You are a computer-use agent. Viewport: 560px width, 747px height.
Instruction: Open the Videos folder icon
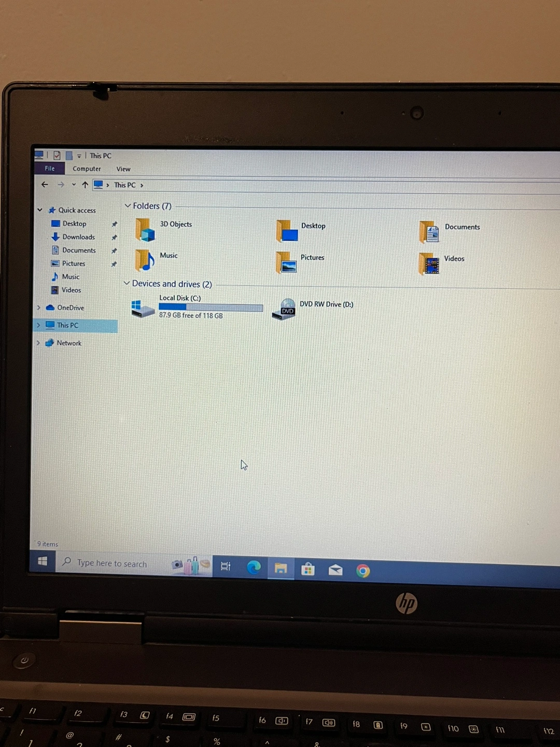coord(429,264)
